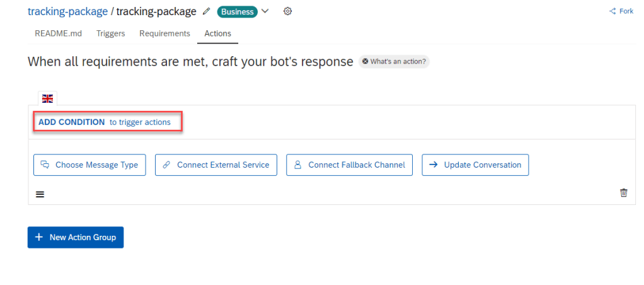This screenshot has width=644, height=285.
Task: Expand the dropdown chevron next to Business
Action: [x=265, y=11]
